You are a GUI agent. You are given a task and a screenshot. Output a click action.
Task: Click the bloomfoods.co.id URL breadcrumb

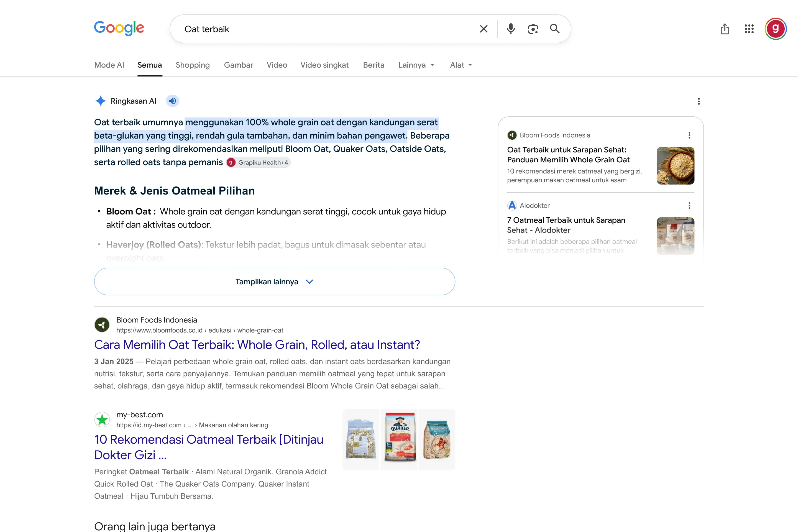pos(200,330)
